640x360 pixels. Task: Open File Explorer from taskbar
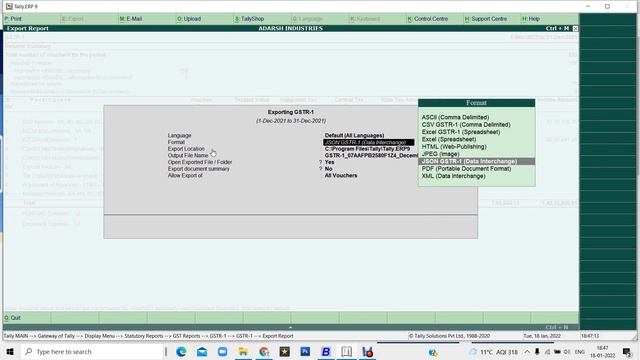tap(243, 352)
